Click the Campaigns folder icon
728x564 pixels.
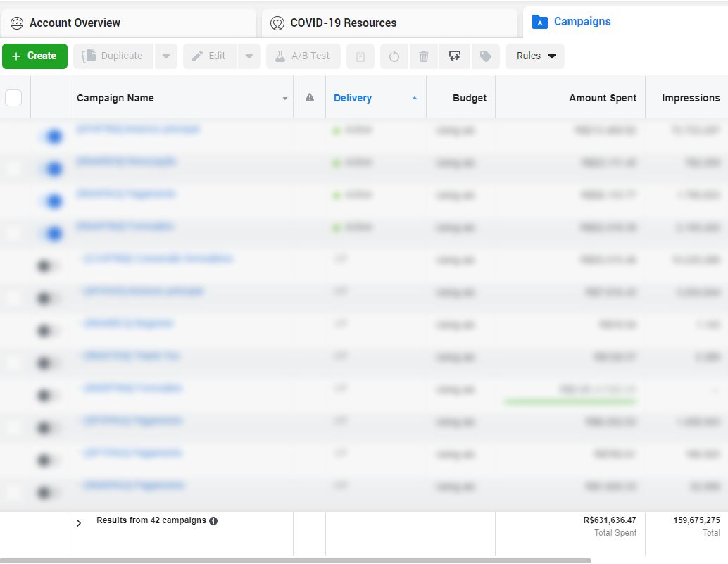click(x=539, y=22)
